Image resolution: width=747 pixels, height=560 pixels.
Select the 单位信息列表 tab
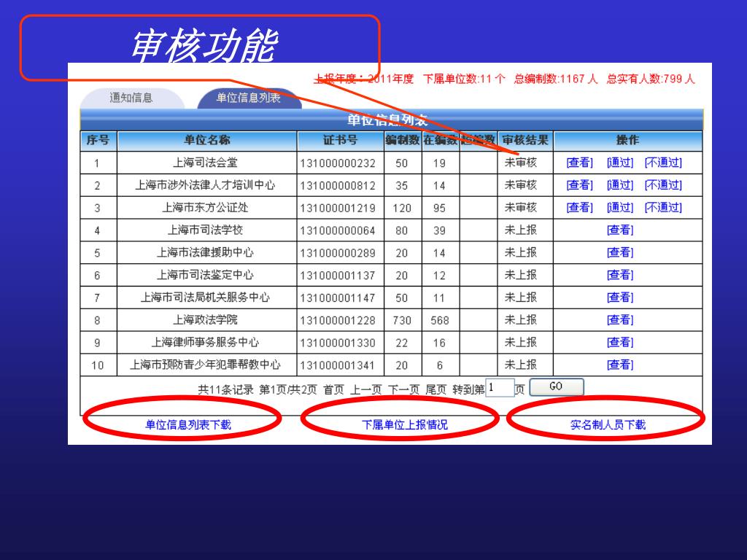[x=249, y=98]
